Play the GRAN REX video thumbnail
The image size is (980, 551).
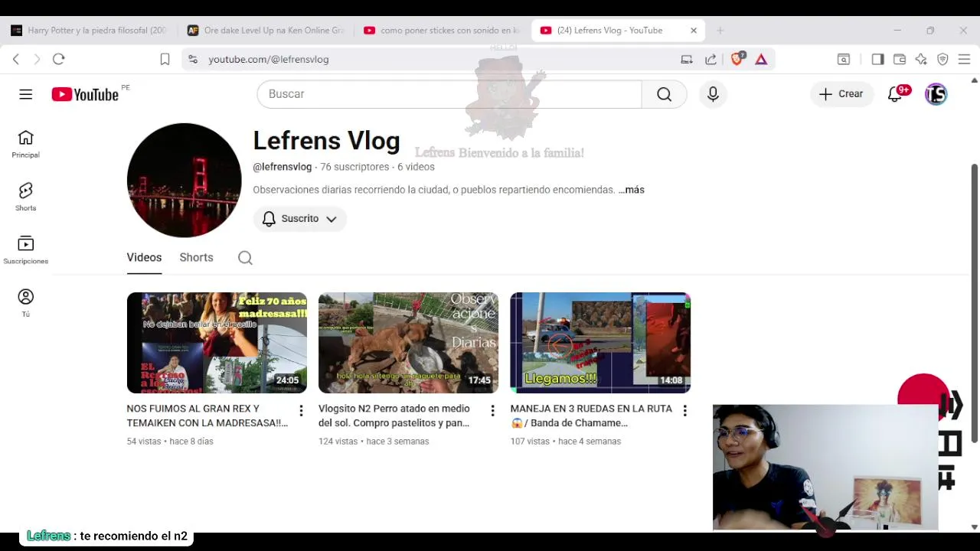(217, 343)
